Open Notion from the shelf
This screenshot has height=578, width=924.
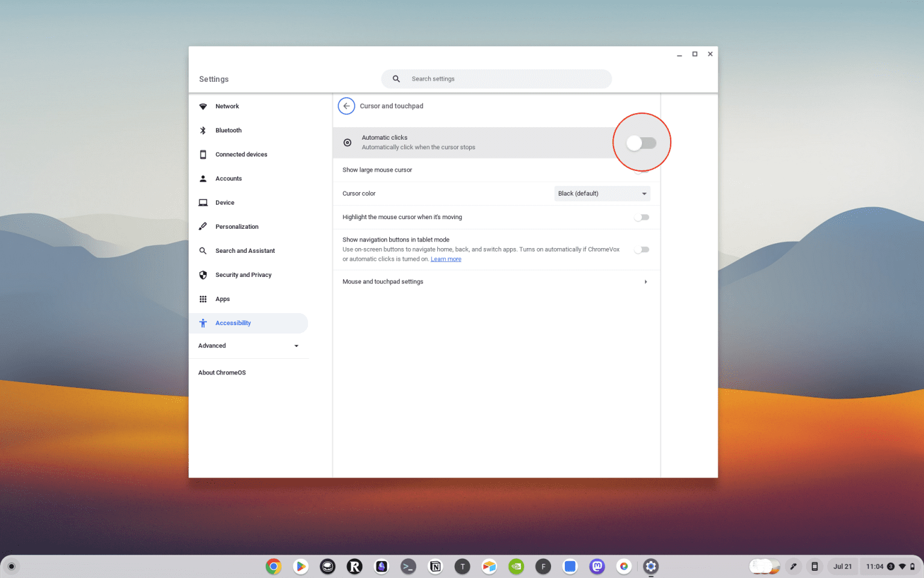tap(436, 567)
